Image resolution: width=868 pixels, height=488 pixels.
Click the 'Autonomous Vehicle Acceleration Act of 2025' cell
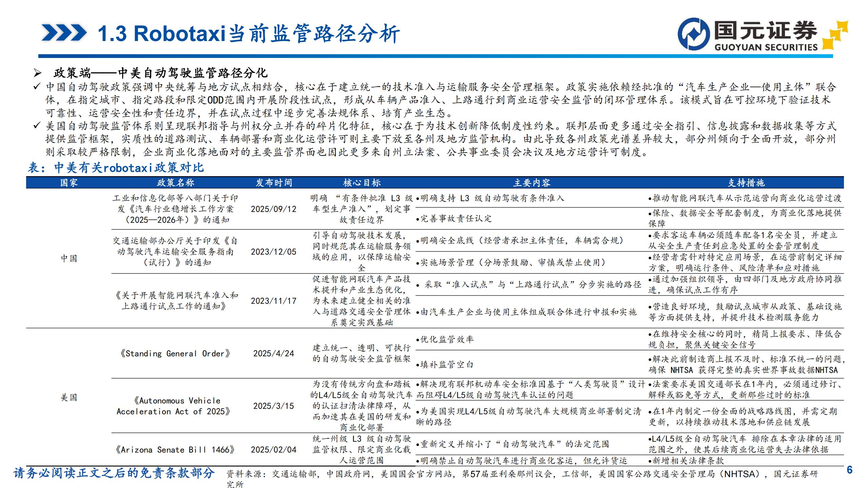pos(175,406)
